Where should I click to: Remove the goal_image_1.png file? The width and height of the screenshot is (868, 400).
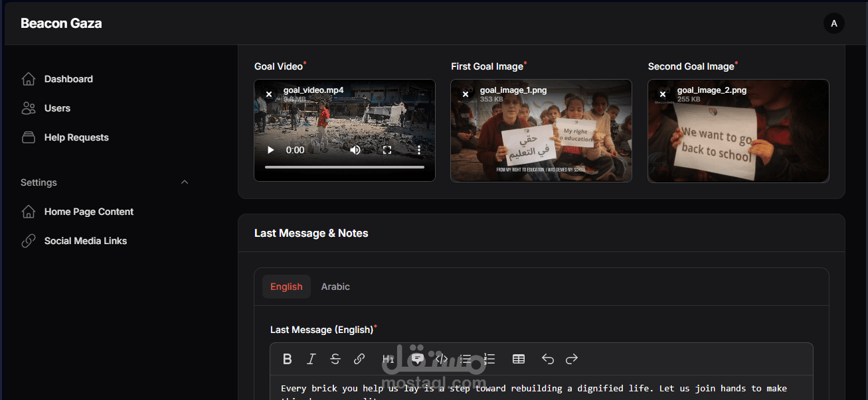tap(466, 94)
